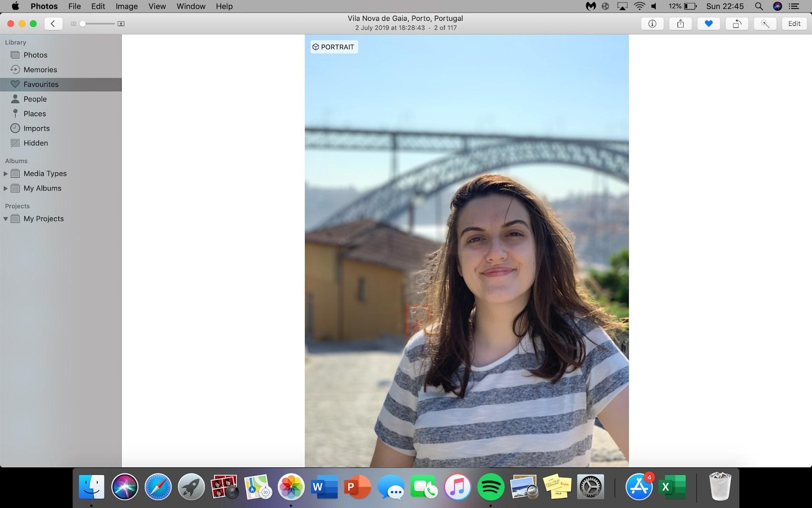
Task: Adjust the zoom slider in the toolbar
Action: 97,24
